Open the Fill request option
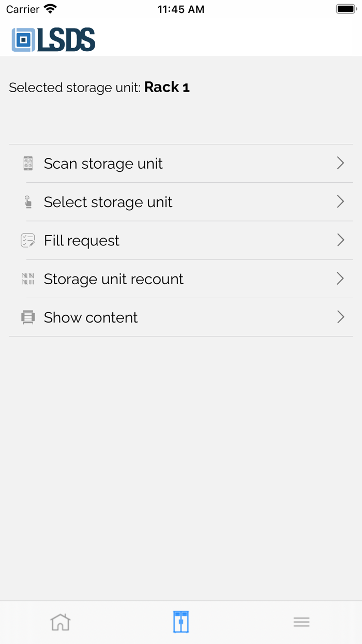The width and height of the screenshot is (362, 644). (81, 240)
